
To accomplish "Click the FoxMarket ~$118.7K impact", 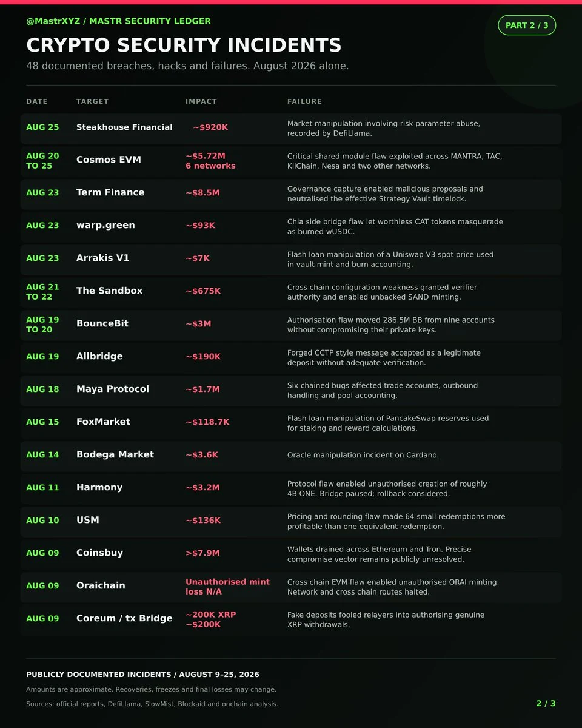I will (207, 422).
